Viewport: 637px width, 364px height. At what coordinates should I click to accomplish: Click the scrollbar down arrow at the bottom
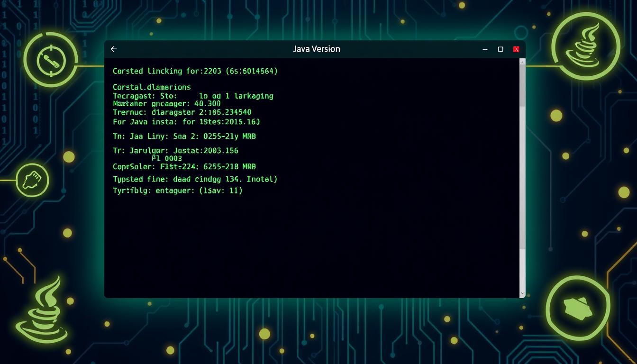(x=522, y=294)
